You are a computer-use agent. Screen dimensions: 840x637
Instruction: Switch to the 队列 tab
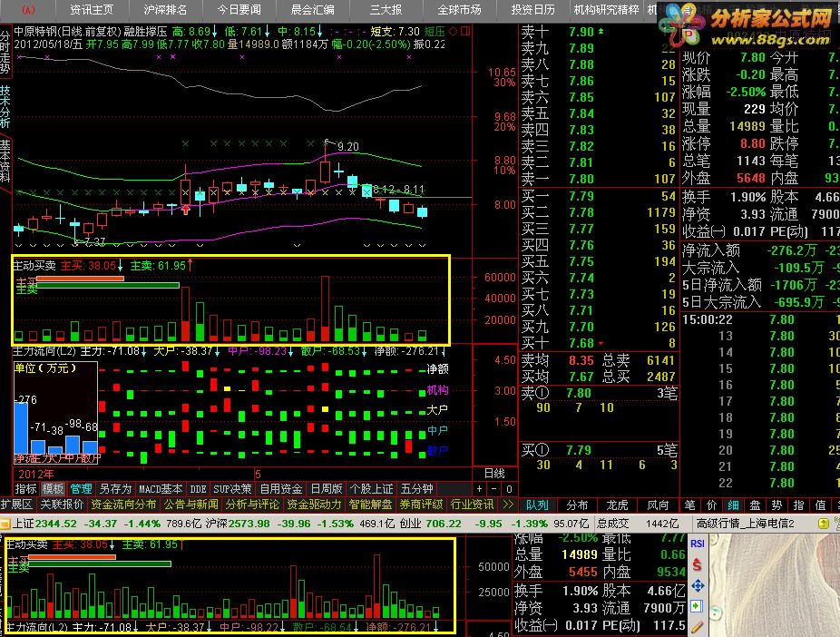point(537,505)
